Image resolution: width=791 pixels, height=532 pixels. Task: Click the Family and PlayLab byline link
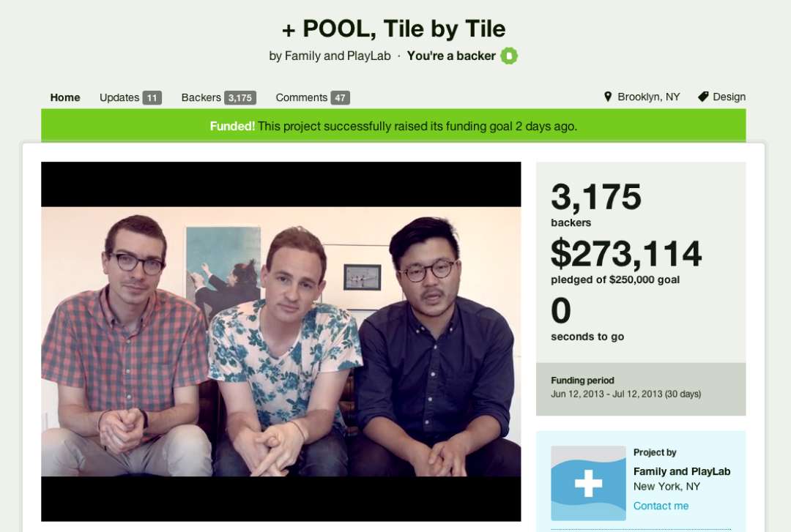(338, 56)
